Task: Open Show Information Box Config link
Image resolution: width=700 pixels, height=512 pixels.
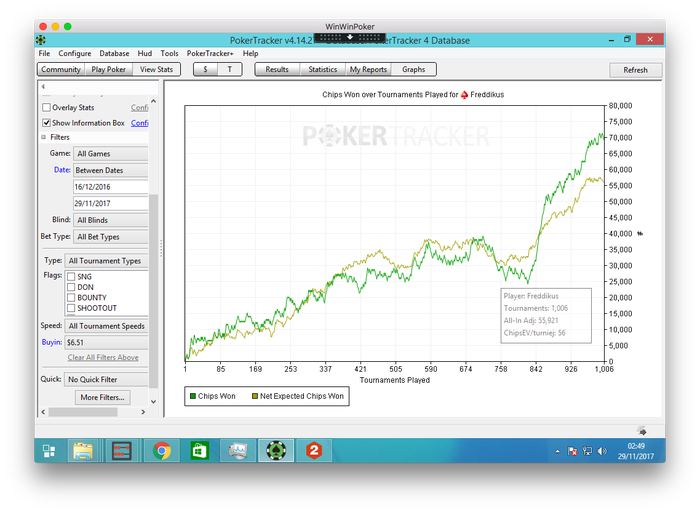Action: [x=139, y=123]
